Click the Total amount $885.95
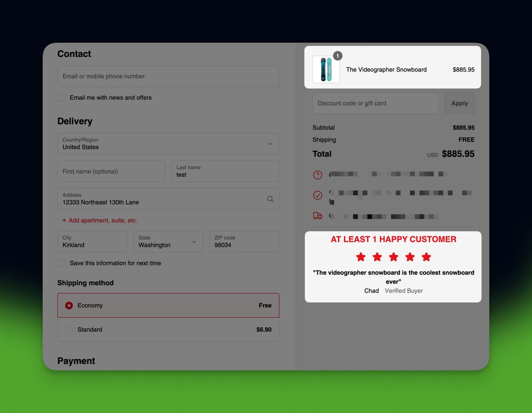 coord(458,154)
